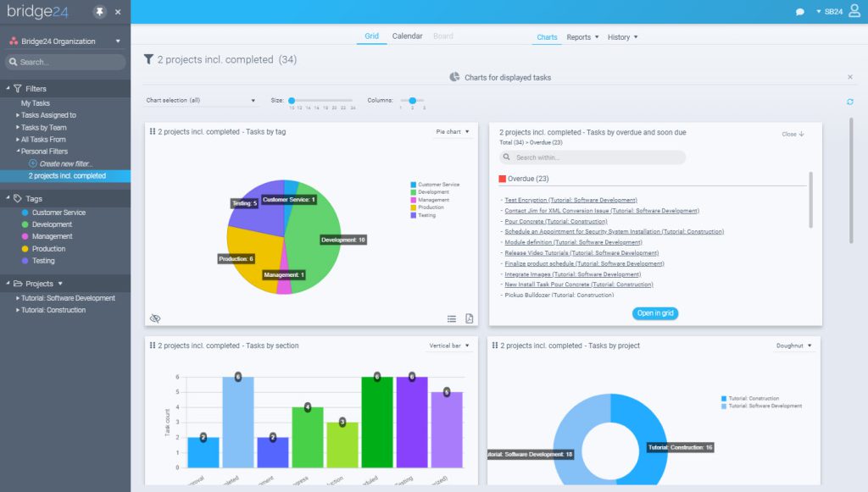The width and height of the screenshot is (868, 492).
Task: Open the user profile icon
Action: 854,11
